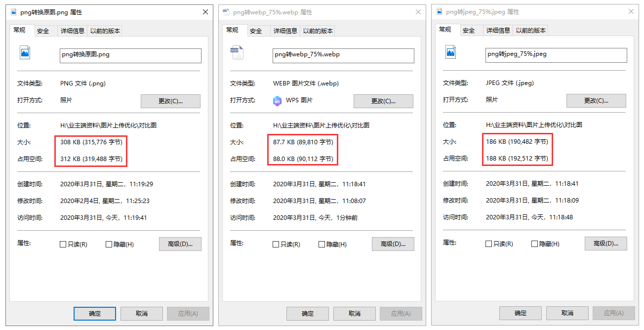Switch to the 详细信息 tab in PNG dialog
This screenshot has height=330, width=644.
72,30
